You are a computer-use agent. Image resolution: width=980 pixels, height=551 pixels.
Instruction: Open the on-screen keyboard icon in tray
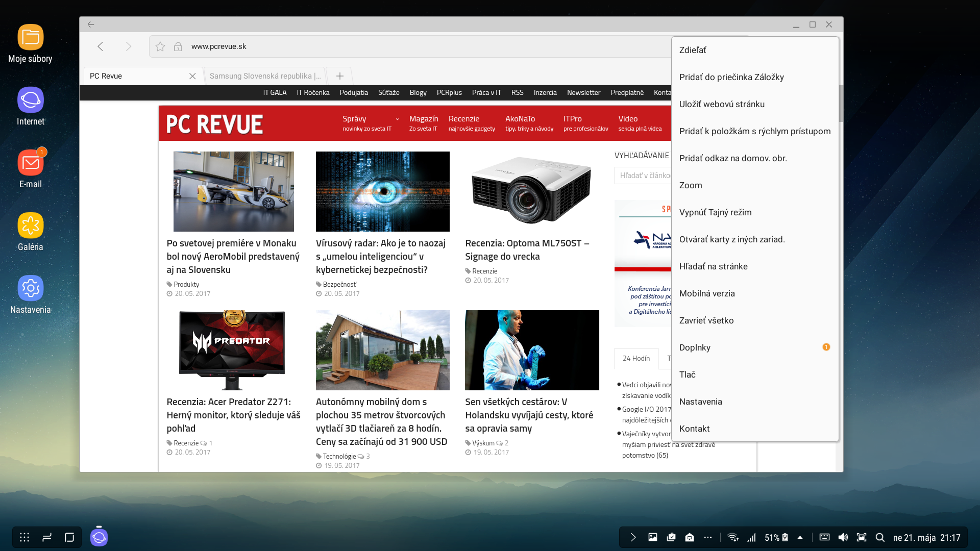click(824, 537)
